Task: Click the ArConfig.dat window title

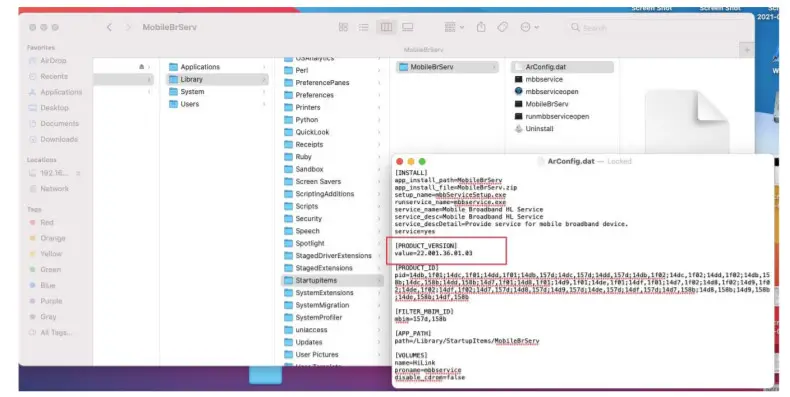Action: pos(571,161)
